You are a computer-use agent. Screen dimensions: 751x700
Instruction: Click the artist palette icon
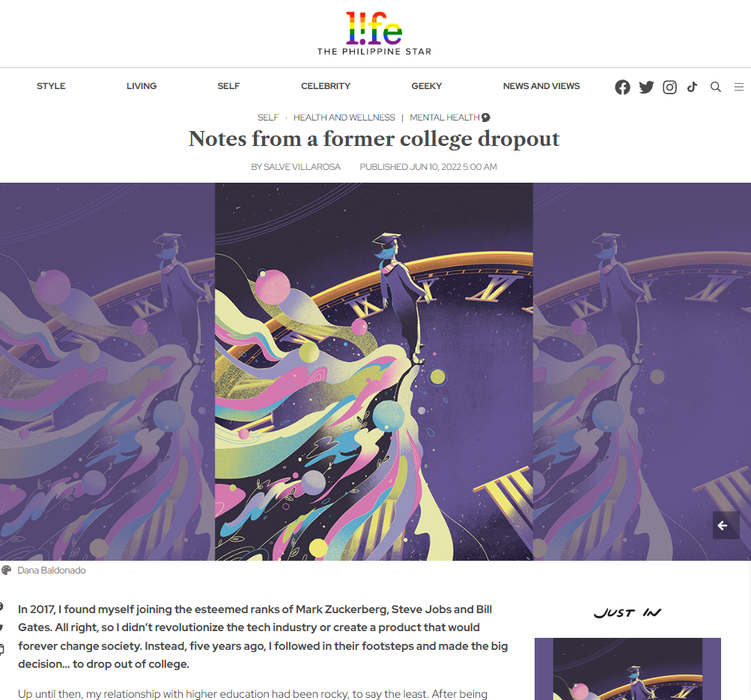point(6,570)
